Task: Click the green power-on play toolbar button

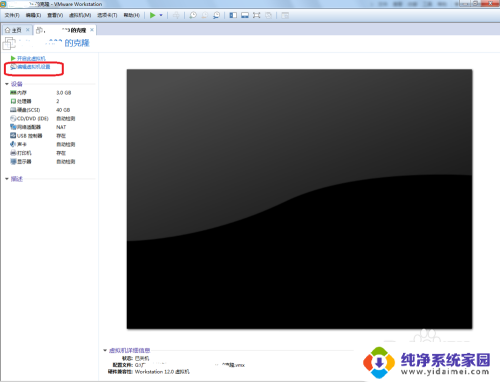Action: [x=153, y=15]
